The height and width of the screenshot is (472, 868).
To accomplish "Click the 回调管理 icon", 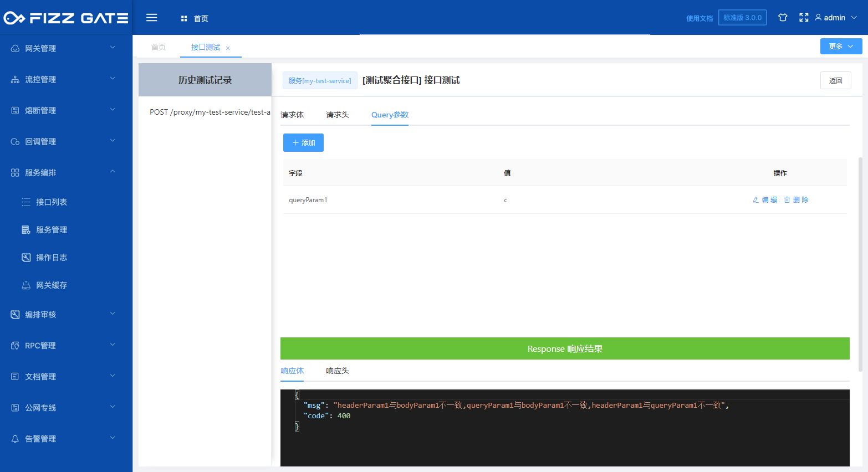I will point(15,142).
